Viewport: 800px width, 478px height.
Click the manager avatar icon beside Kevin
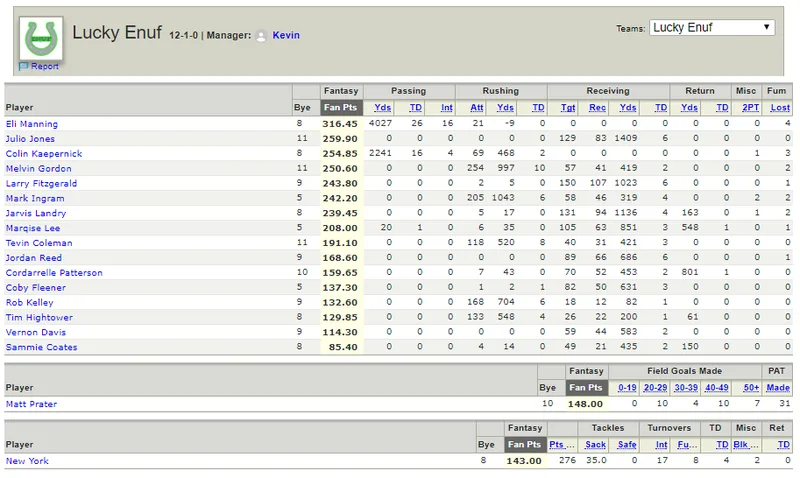click(x=261, y=36)
